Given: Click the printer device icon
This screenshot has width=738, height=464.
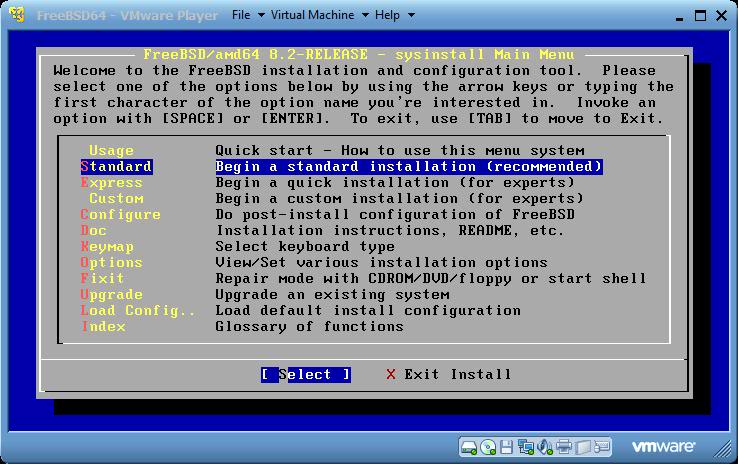Looking at the screenshot, I should tap(563, 447).
